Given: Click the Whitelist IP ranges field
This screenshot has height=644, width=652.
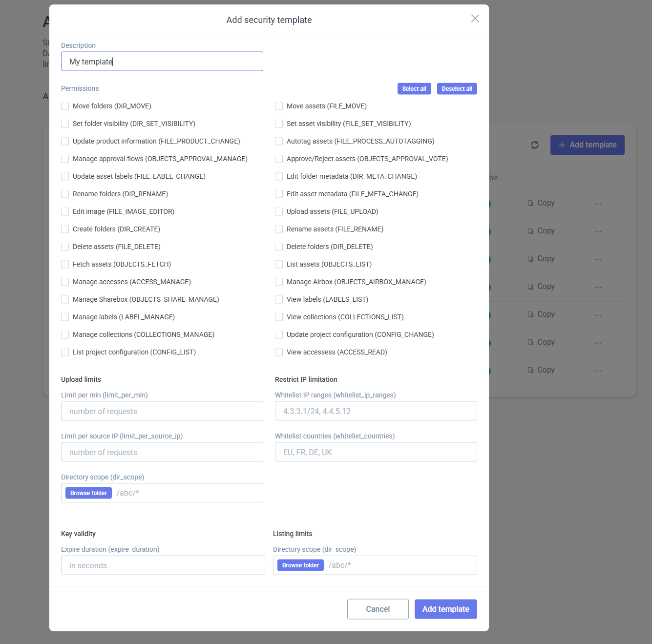Looking at the screenshot, I should 376,411.
